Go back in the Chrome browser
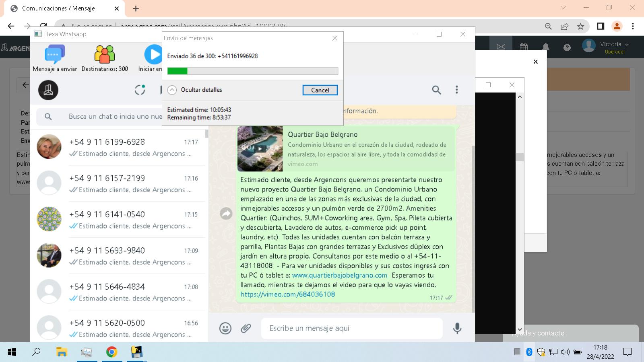This screenshot has width=644, height=362. point(11,26)
